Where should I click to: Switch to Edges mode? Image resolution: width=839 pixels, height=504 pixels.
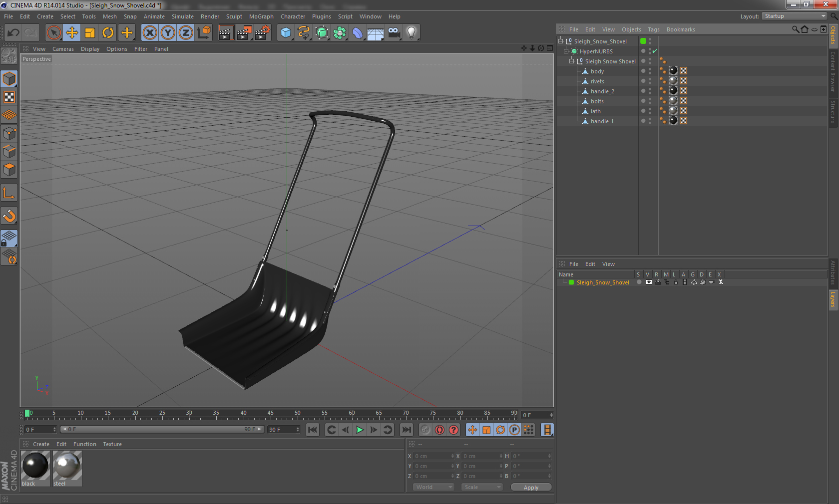pyautogui.click(x=9, y=151)
